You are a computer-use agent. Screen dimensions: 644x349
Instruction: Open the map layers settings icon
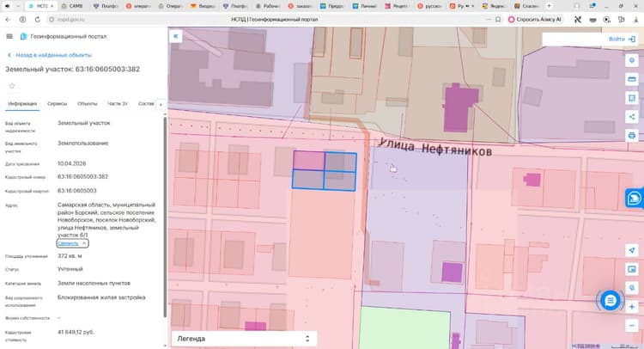point(632,60)
